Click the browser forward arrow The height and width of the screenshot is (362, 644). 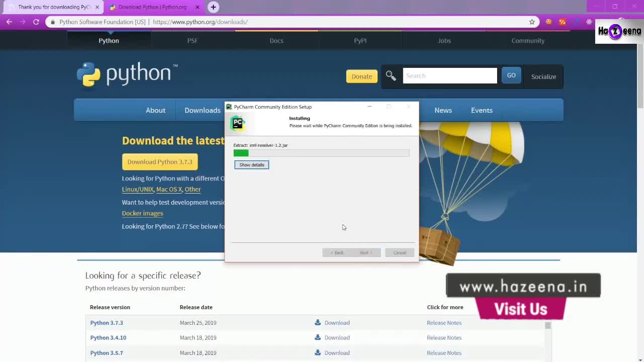point(23,22)
